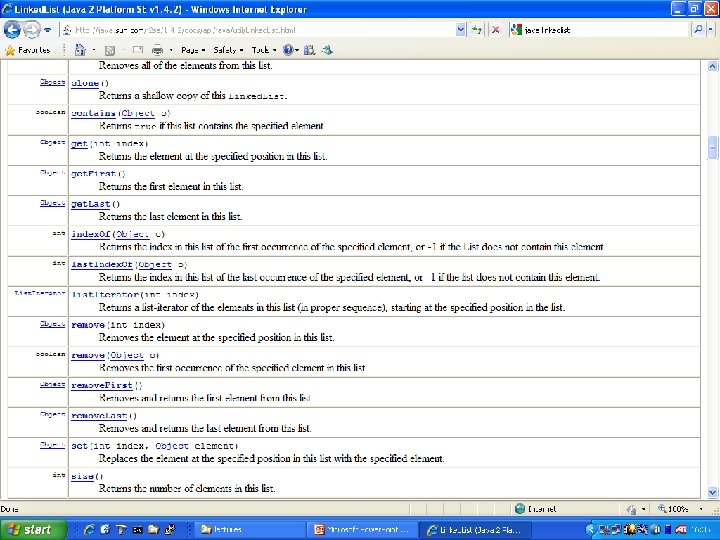Screen dimensions: 720x540
Task: Go back with the Back arrow button
Action: pyautogui.click(x=12, y=30)
